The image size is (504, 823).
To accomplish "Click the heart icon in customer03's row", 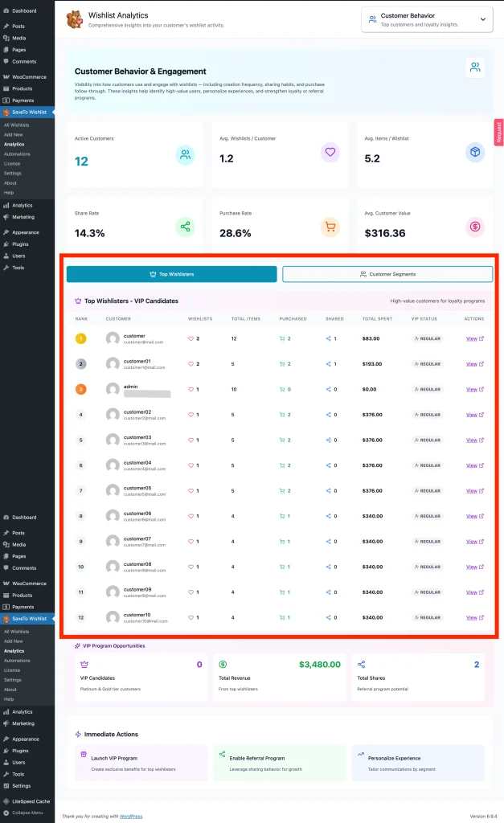I will (191, 440).
